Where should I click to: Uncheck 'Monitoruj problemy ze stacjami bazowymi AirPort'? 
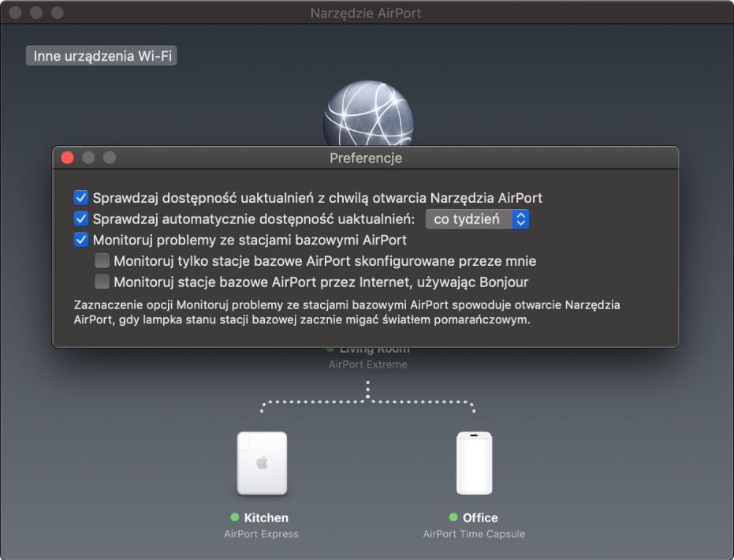coord(81,240)
